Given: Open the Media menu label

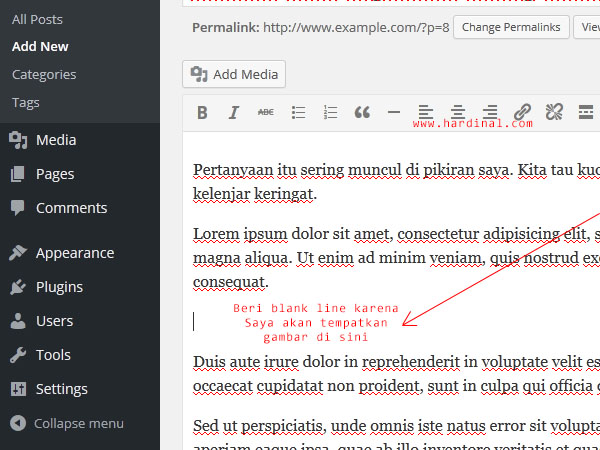Looking at the screenshot, I should pos(56,140).
